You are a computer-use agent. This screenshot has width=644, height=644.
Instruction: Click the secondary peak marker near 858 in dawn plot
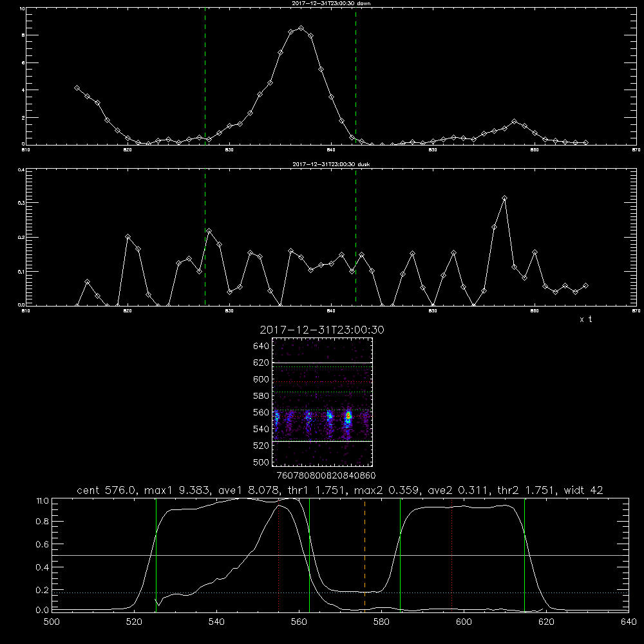(x=514, y=122)
